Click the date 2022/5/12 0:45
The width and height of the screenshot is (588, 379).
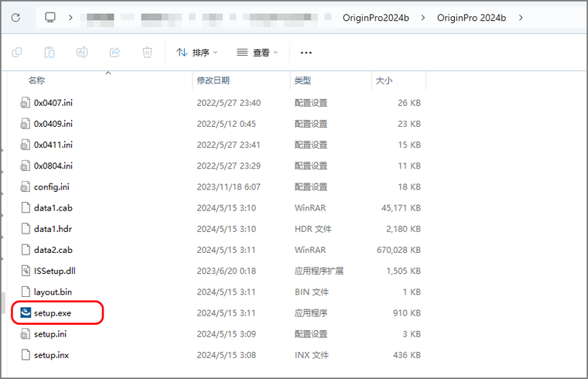(227, 124)
